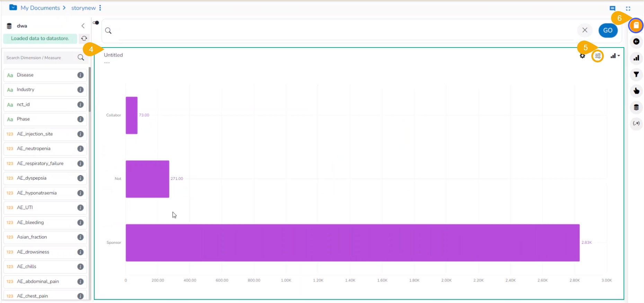Click the (.*) expression icon in right sidebar

tap(636, 123)
